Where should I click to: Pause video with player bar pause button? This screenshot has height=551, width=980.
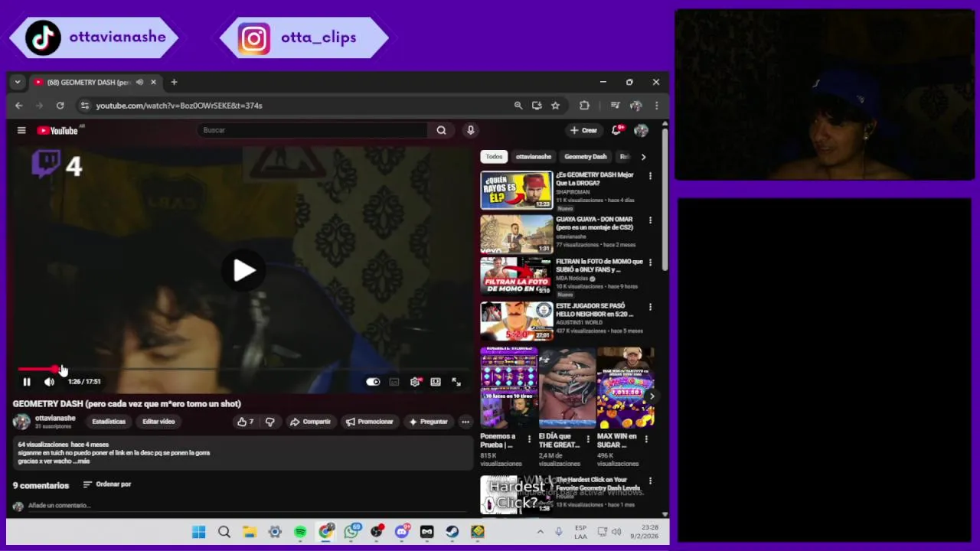27,382
